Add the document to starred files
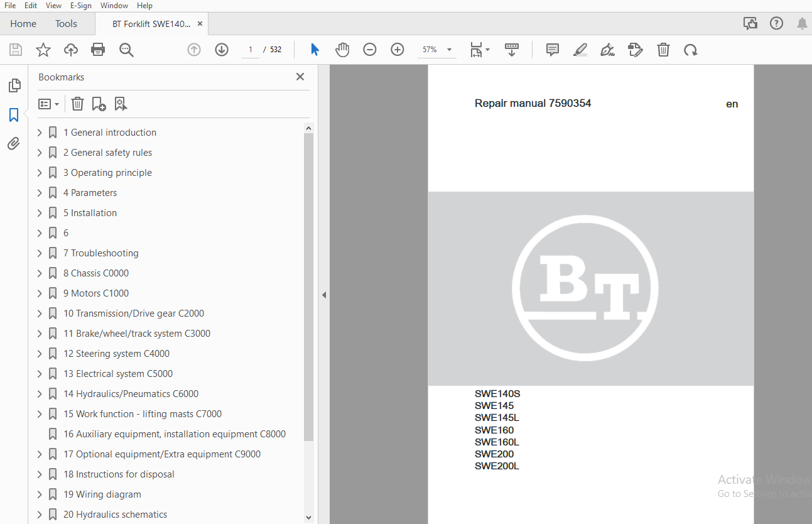Screen dimensions: 812x524 (x=43, y=50)
